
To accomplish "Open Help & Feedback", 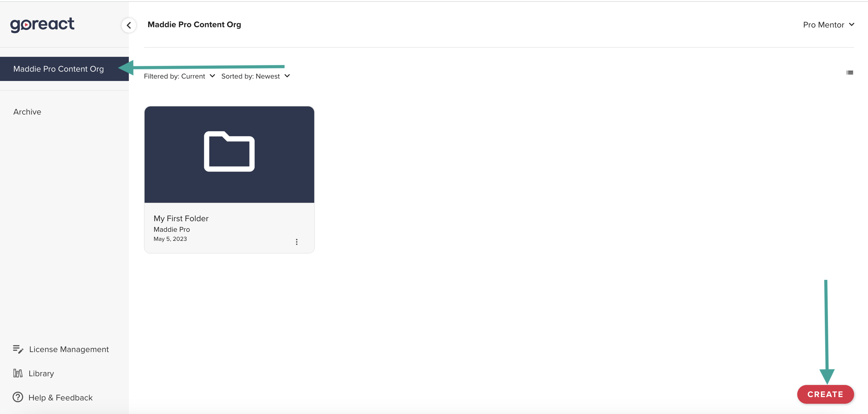I will (x=60, y=397).
